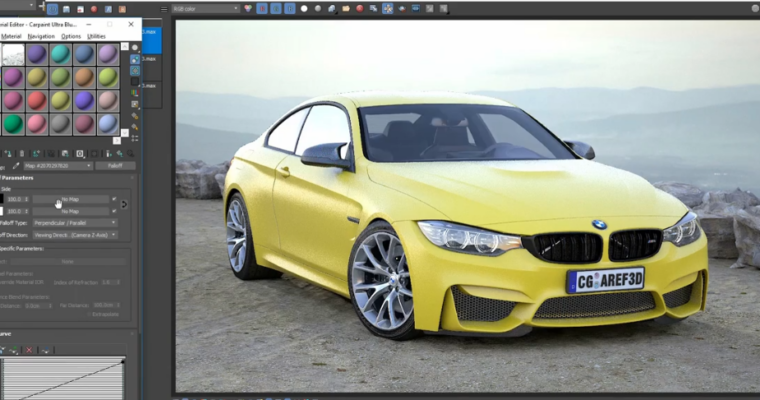Click the Make Preview icon
Screen dimensions: 760x400
(135, 104)
